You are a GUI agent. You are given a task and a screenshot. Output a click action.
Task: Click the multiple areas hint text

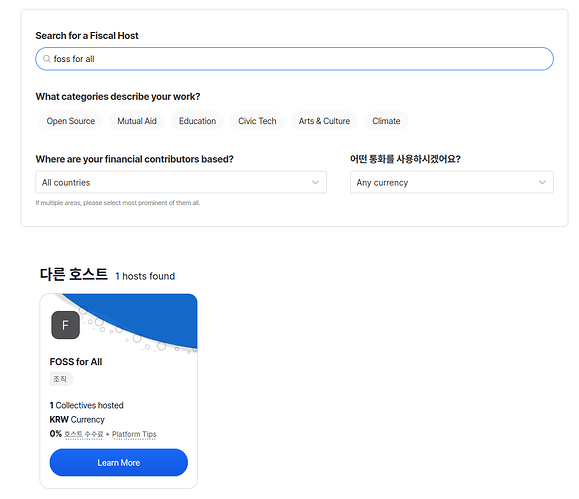118,203
